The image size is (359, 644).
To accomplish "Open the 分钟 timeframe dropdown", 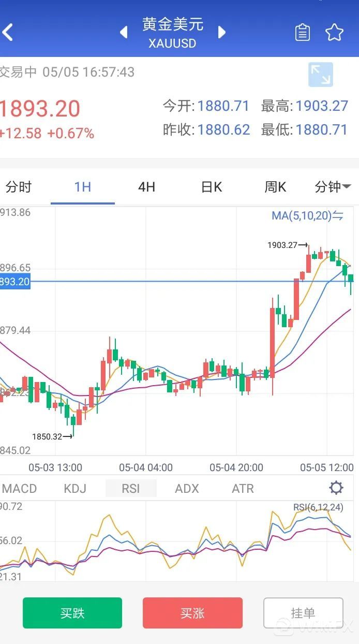I will click(x=333, y=187).
